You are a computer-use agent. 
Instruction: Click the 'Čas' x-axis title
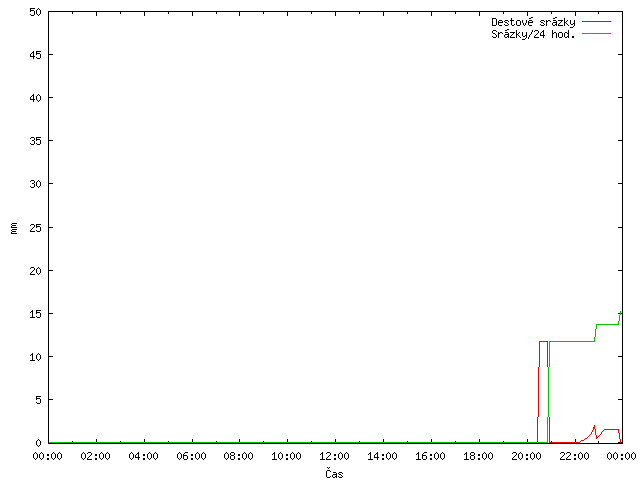tap(334, 473)
